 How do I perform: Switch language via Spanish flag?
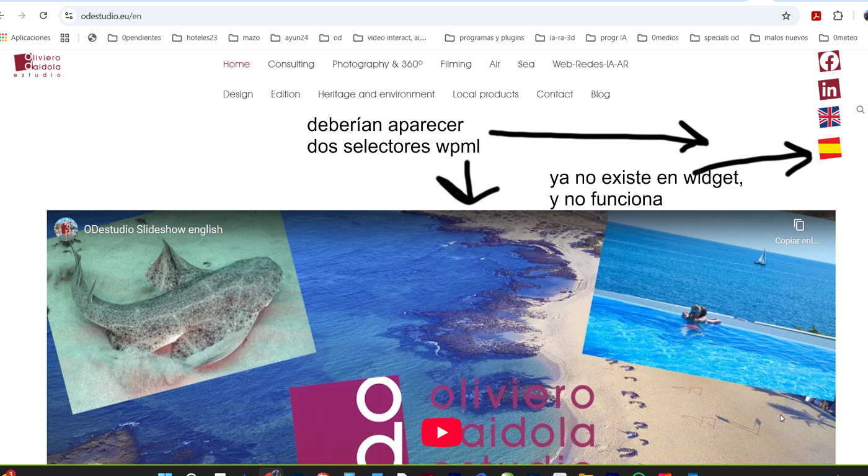(x=830, y=148)
